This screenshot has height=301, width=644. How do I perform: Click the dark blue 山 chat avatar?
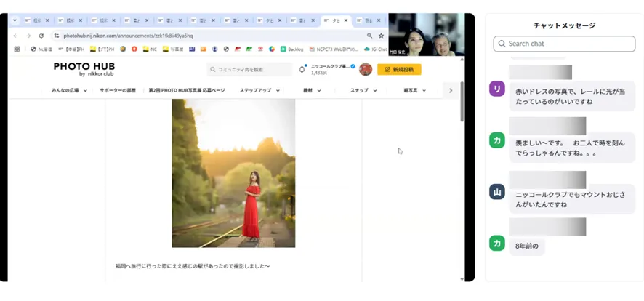point(497,192)
